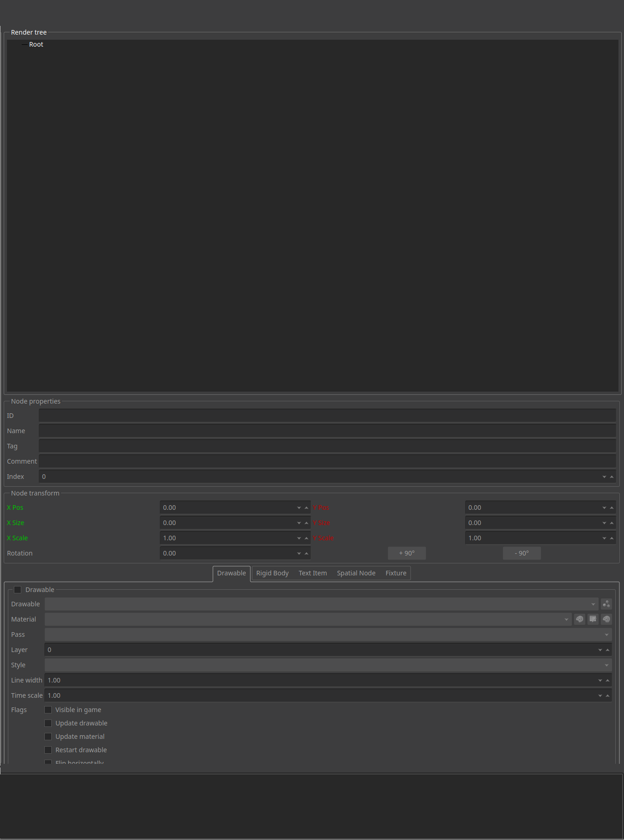Increase the Layer value
The width and height of the screenshot is (624, 840).
(x=607, y=650)
